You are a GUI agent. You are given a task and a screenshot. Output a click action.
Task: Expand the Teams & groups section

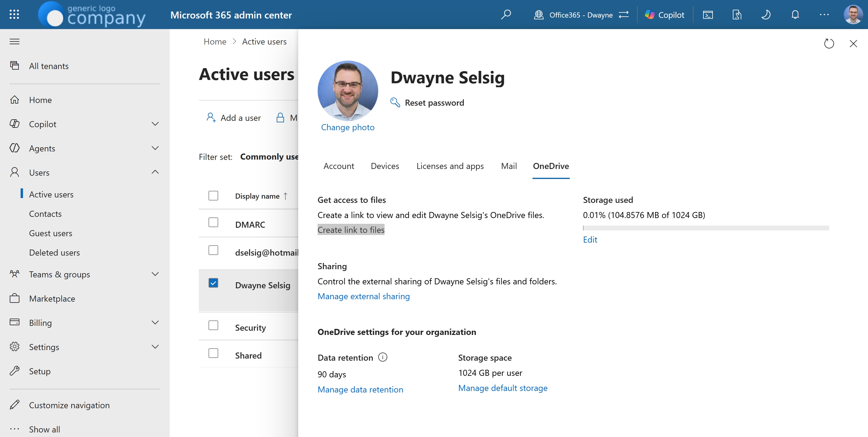(155, 274)
